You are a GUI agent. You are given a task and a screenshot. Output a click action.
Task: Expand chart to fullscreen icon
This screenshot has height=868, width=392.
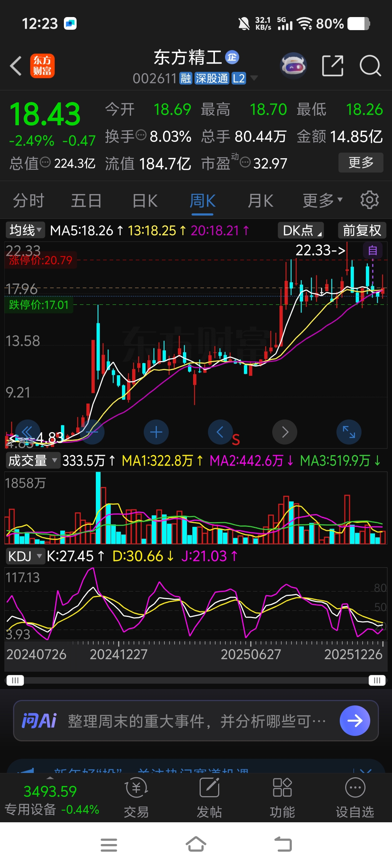coord(349,432)
